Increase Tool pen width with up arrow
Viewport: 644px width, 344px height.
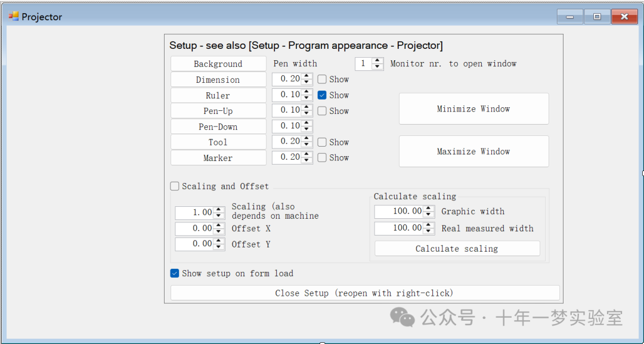[x=306, y=139]
